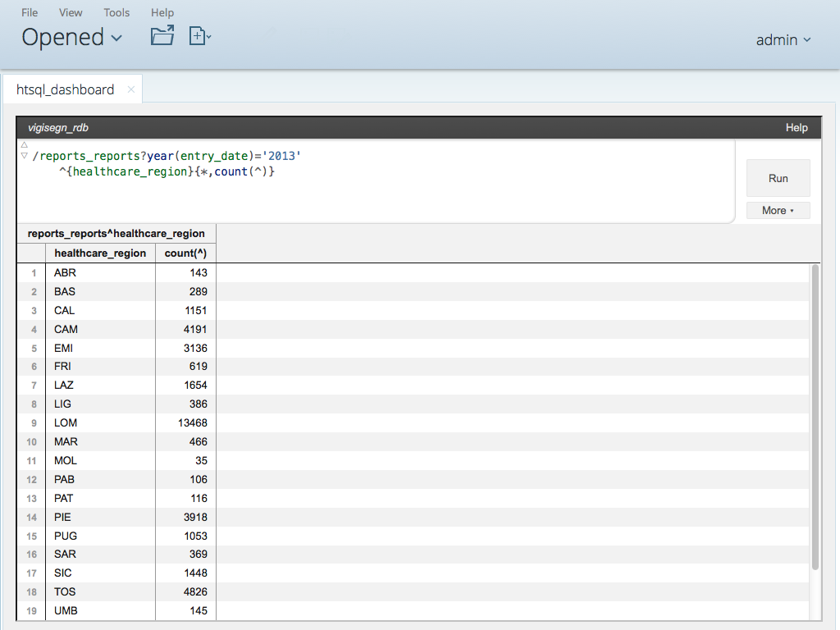
Task: Click count value 1151
Action: pos(195,310)
